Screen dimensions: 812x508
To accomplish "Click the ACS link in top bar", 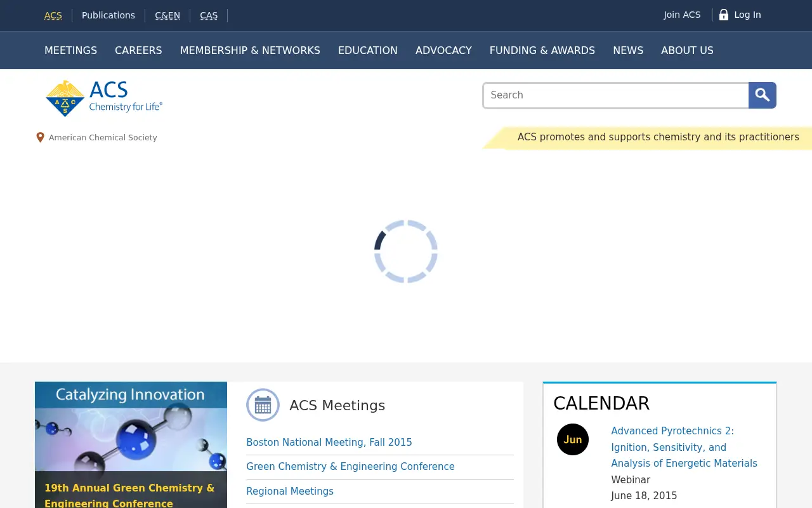I will coord(53,15).
